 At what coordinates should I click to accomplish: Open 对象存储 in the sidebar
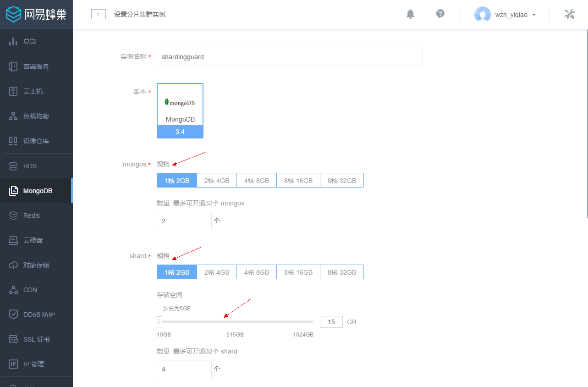tap(36, 265)
